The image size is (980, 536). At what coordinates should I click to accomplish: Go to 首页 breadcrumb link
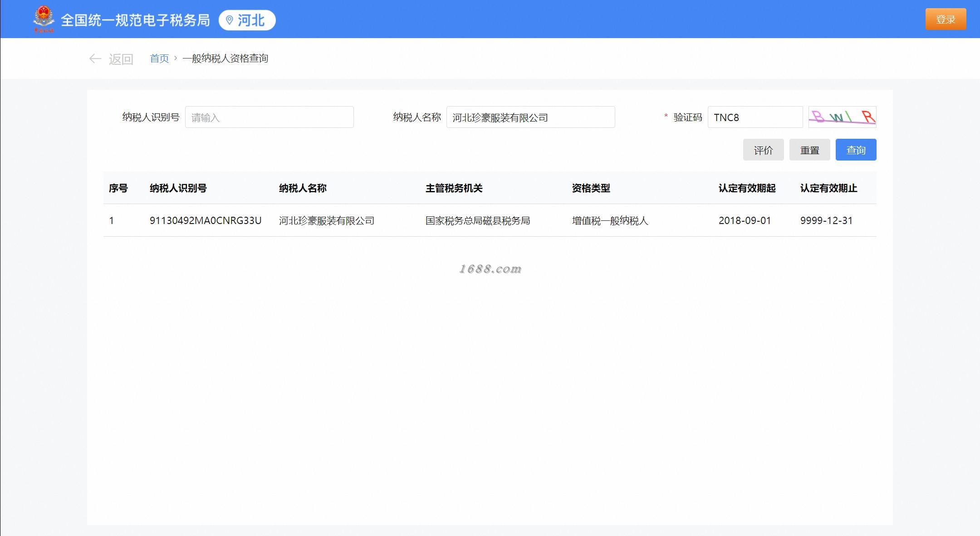[159, 58]
